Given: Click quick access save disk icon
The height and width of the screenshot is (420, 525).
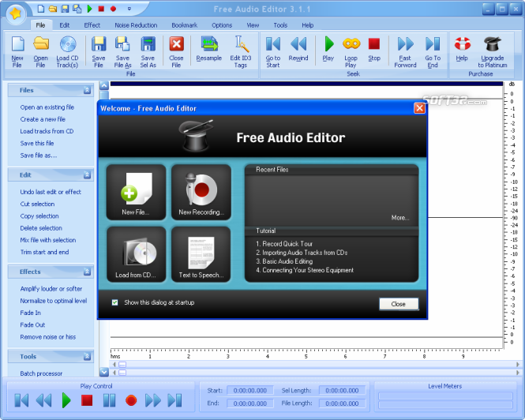Looking at the screenshot, I should [65, 9].
